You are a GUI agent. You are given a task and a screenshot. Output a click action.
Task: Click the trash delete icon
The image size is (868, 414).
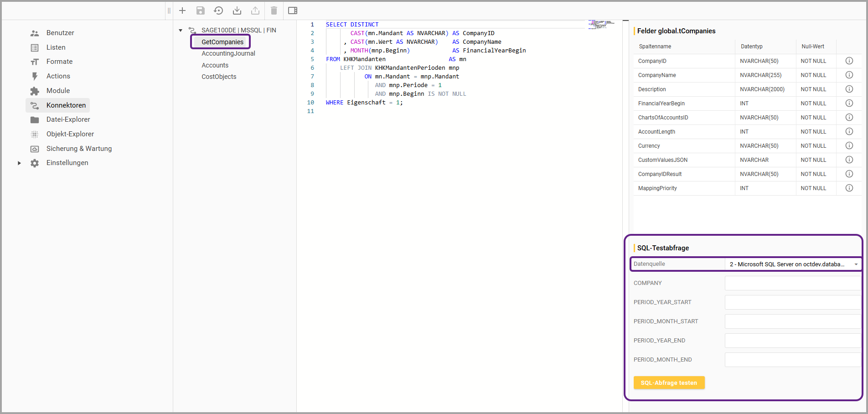(x=274, y=10)
